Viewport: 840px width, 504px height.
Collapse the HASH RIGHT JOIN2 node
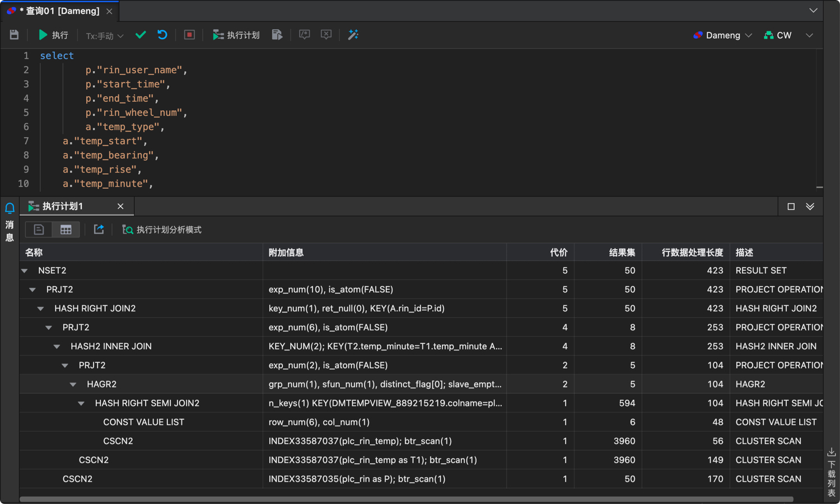[x=41, y=309]
